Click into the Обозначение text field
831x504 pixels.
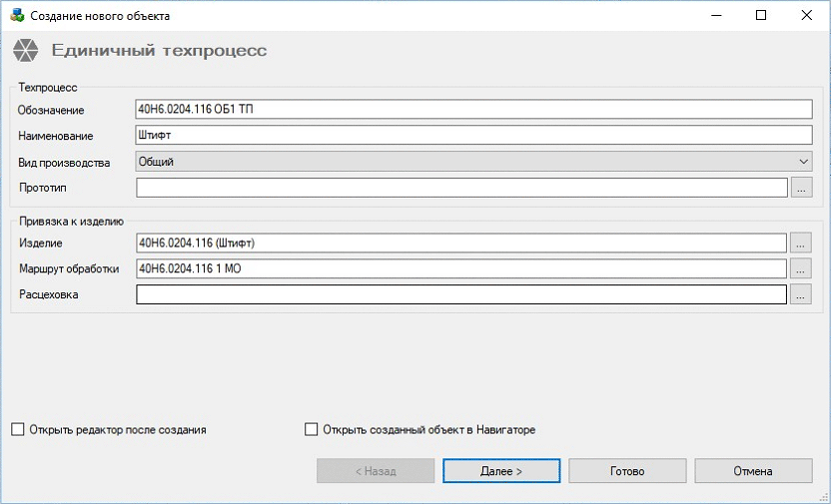[x=472, y=109]
